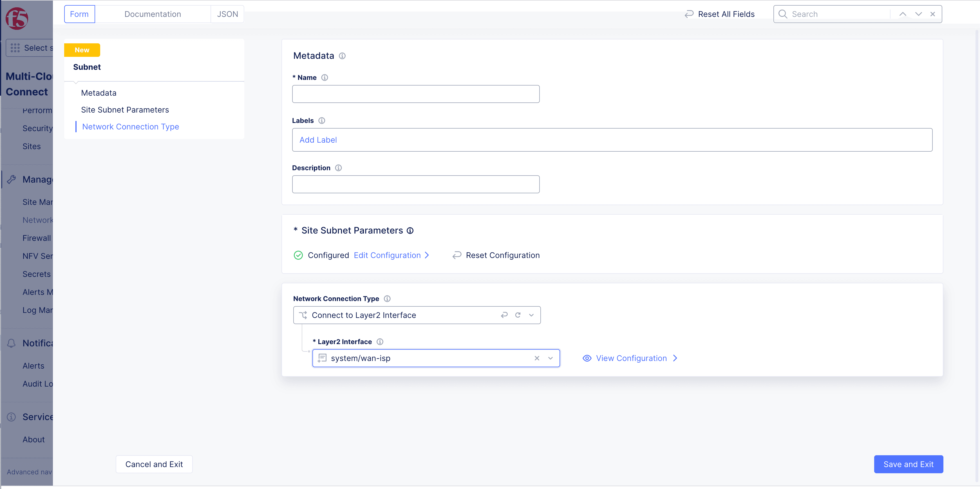
Task: Click Edit Configuration link
Action: [x=387, y=255]
